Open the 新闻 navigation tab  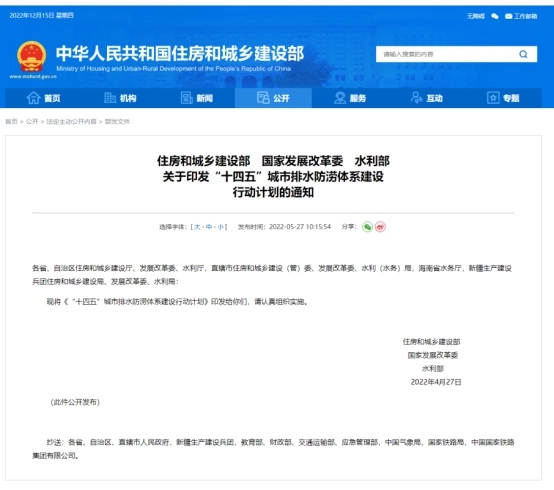coord(197,98)
